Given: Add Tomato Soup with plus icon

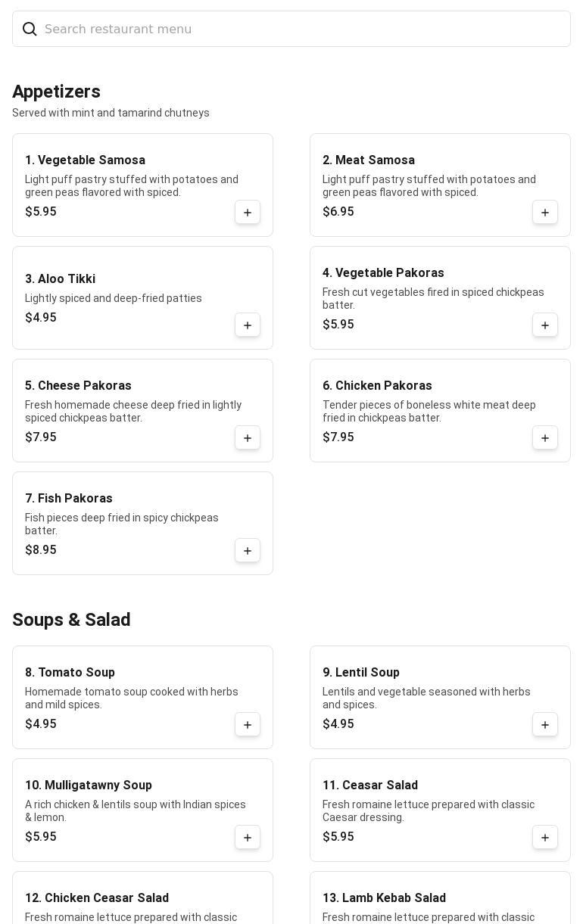Looking at the screenshot, I should pyautogui.click(x=248, y=725).
